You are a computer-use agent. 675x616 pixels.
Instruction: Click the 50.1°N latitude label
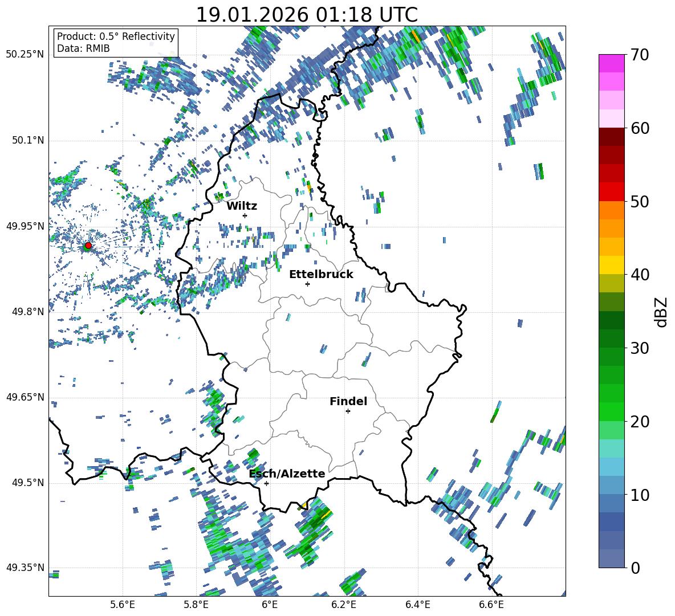coord(27,141)
